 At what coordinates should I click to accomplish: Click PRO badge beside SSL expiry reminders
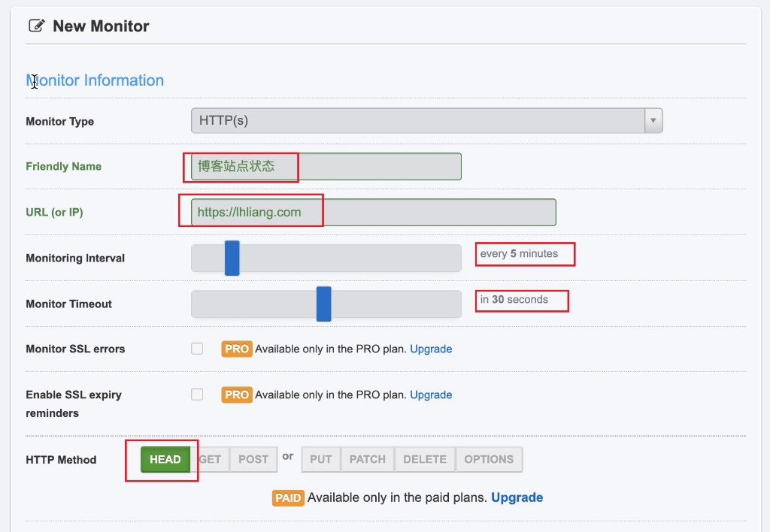(x=236, y=394)
